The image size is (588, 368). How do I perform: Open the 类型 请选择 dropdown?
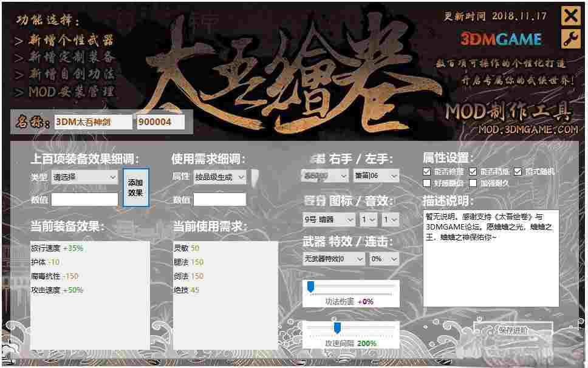[85, 177]
